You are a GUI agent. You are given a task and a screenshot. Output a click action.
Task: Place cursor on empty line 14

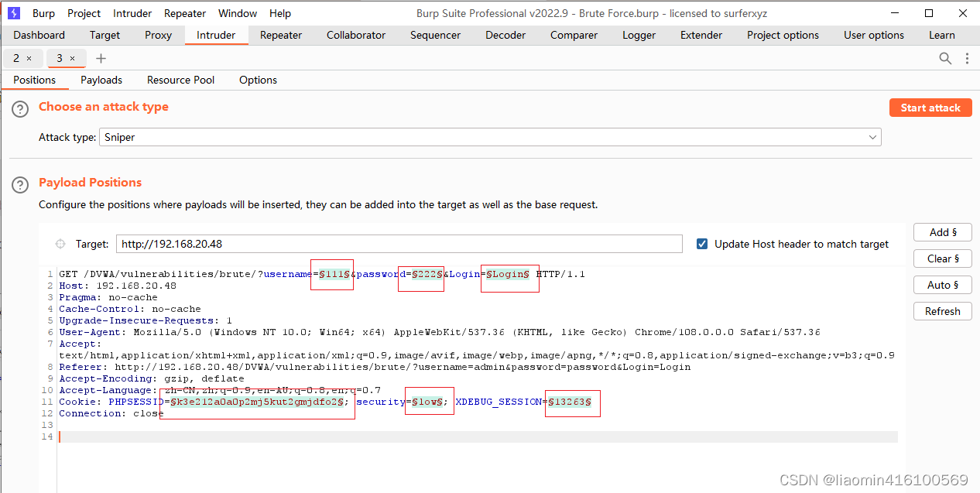[x=478, y=437]
